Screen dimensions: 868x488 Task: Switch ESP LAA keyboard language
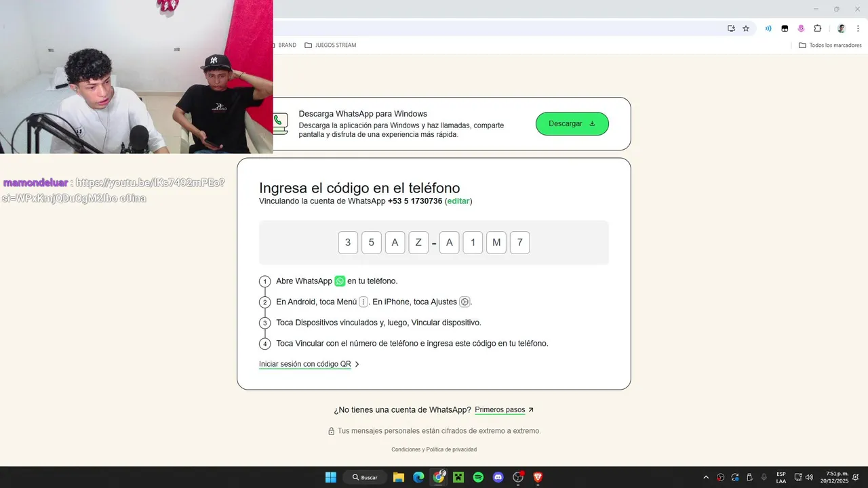[781, 477]
